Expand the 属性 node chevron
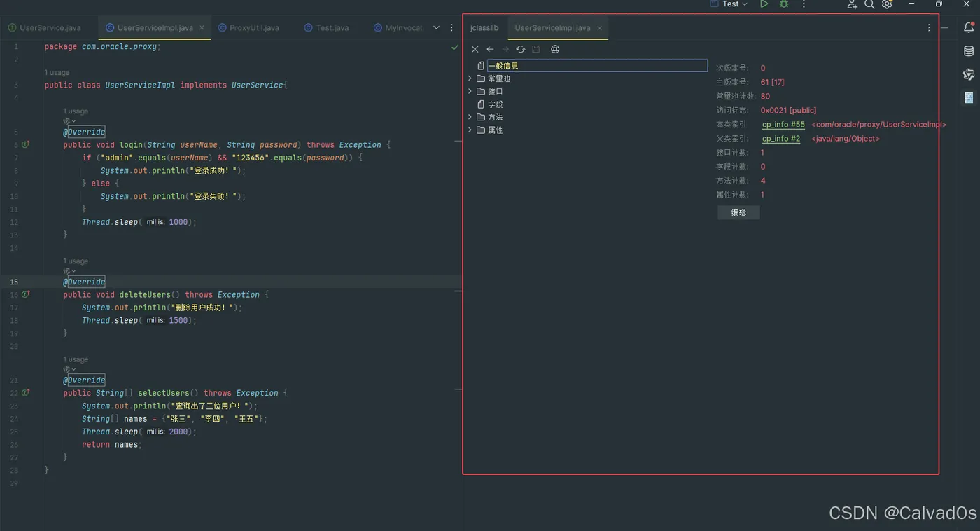This screenshot has height=531, width=980. (470, 130)
